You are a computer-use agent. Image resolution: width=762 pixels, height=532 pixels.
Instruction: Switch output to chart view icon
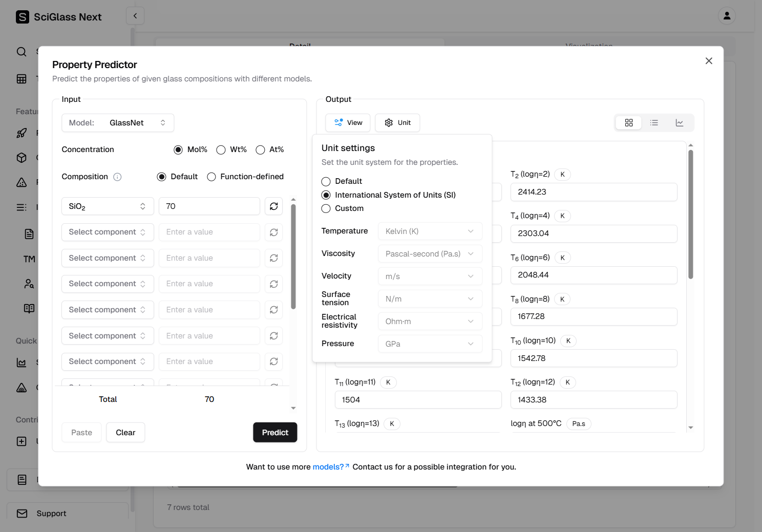pyautogui.click(x=680, y=123)
